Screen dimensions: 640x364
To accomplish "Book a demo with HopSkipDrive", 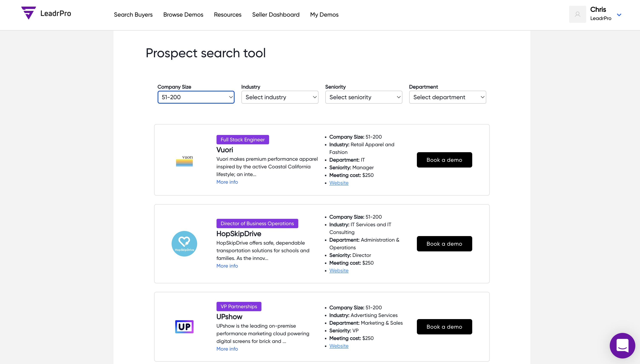I will [444, 244].
